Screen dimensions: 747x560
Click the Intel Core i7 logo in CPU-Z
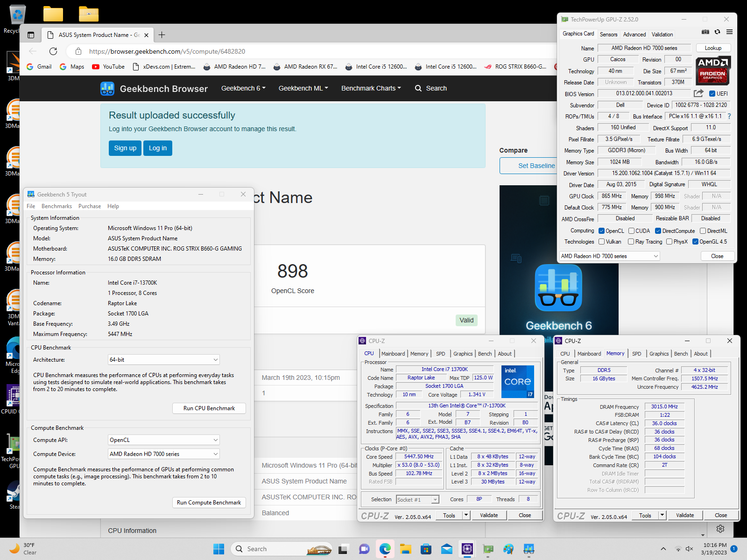click(517, 381)
